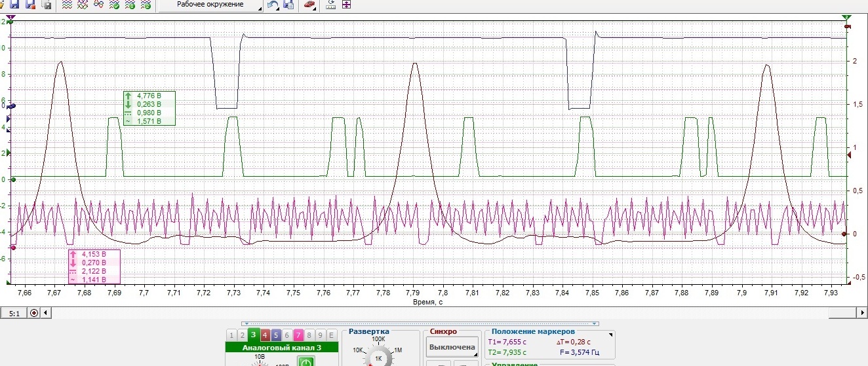Open the Выключена sync mode dropdown
The image size is (868, 366).
452,347
